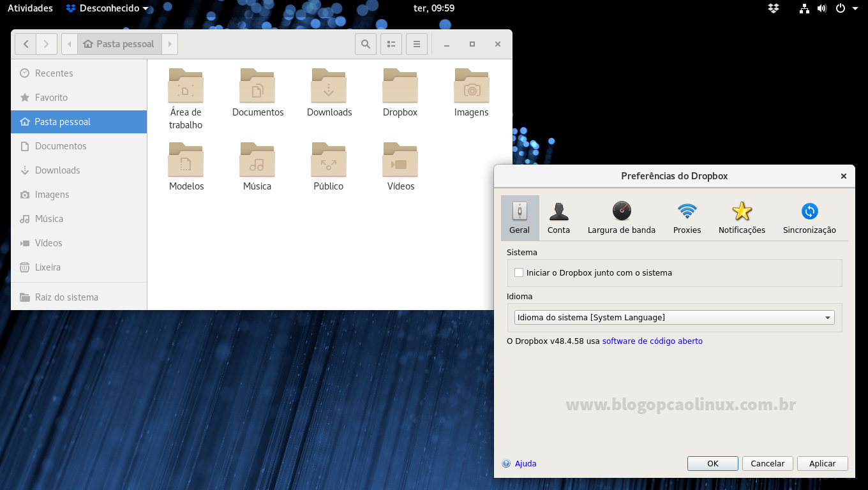The image size is (868, 490).
Task: Select Recentes in the sidebar
Action: 79,73
